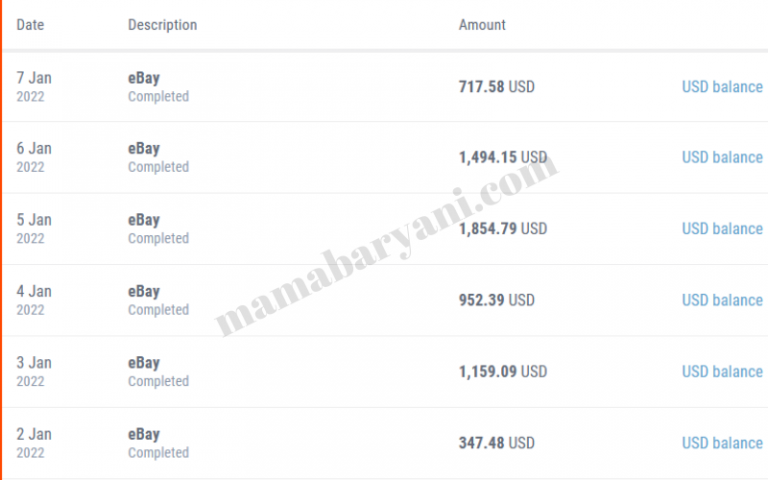Click the Description column header
This screenshot has height=480, width=768.
pos(162,25)
